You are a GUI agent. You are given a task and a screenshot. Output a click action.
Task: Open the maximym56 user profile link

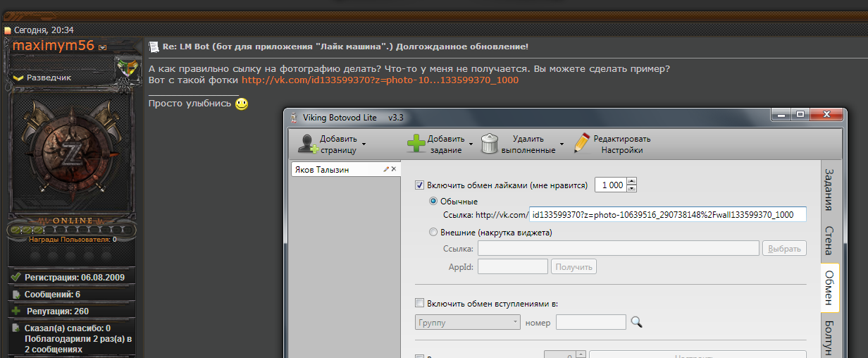(x=54, y=46)
